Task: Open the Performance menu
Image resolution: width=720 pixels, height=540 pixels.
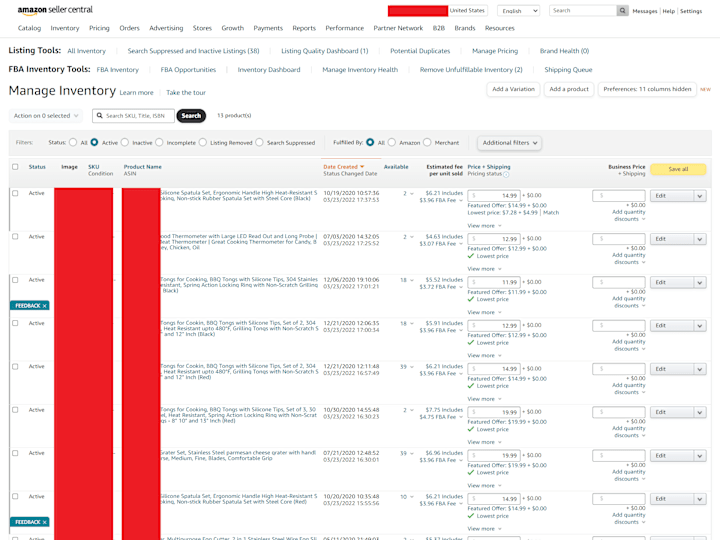Action: pyautogui.click(x=344, y=28)
